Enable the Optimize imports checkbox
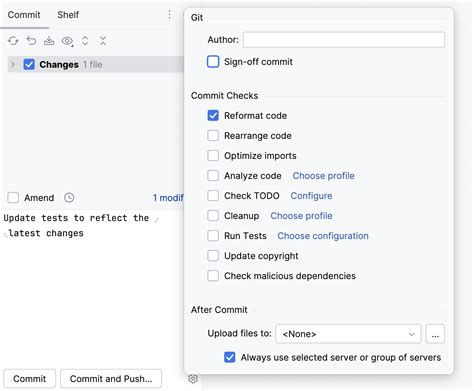This screenshot has width=474, height=391. coord(213,156)
